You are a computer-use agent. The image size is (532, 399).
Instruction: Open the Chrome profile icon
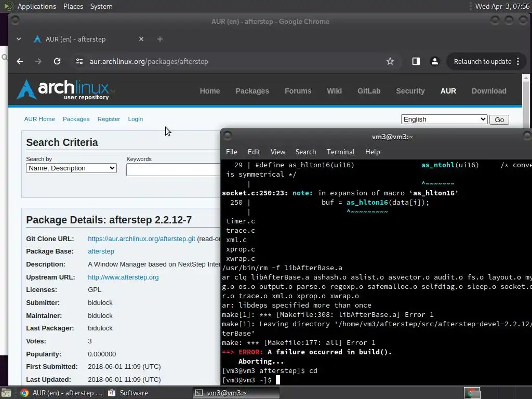(x=435, y=61)
